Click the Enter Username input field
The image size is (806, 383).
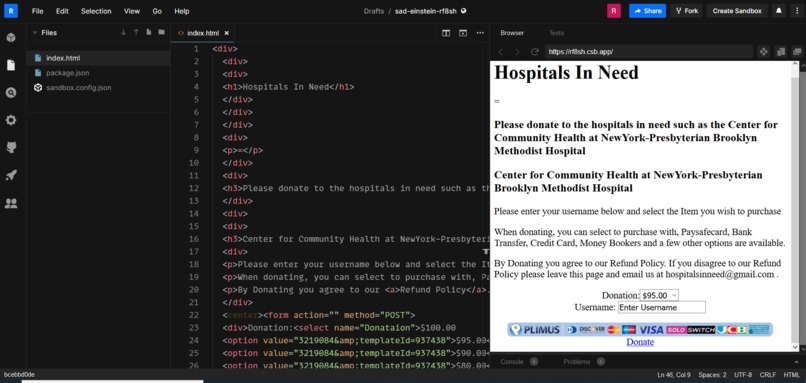[662, 307]
